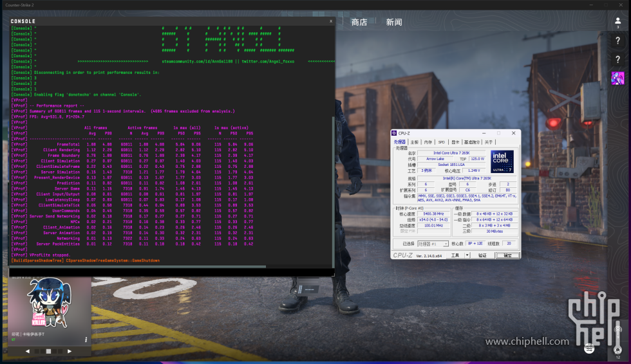Open the 处理器 #1 selection dropdown
The image size is (631, 364).
[433, 244]
